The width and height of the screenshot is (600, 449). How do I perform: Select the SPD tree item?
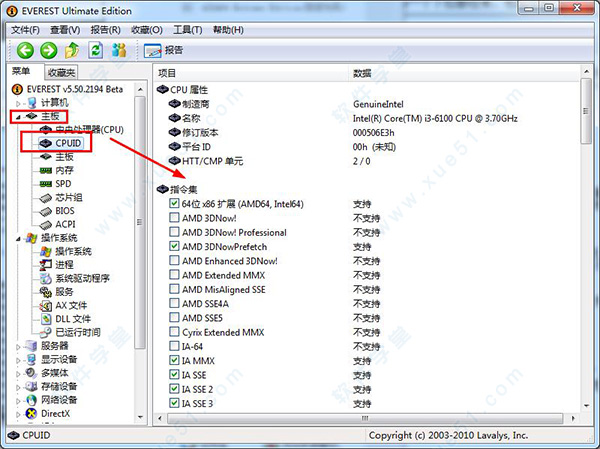55,184
